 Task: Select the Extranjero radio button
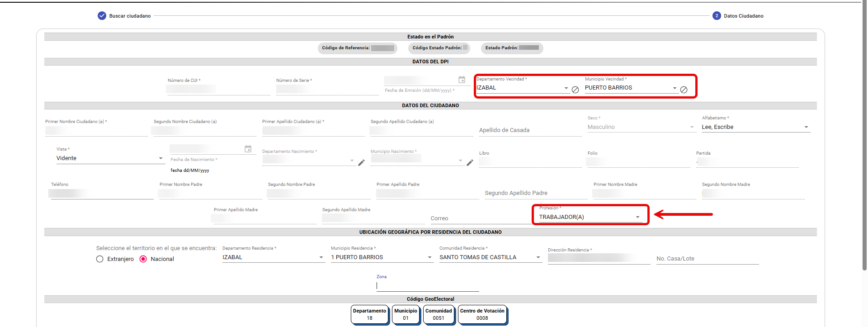100,259
